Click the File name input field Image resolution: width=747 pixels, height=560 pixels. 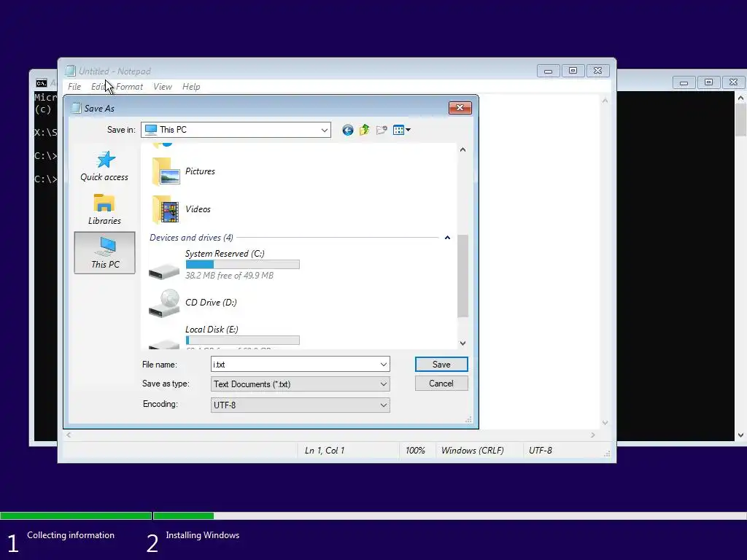pos(295,365)
